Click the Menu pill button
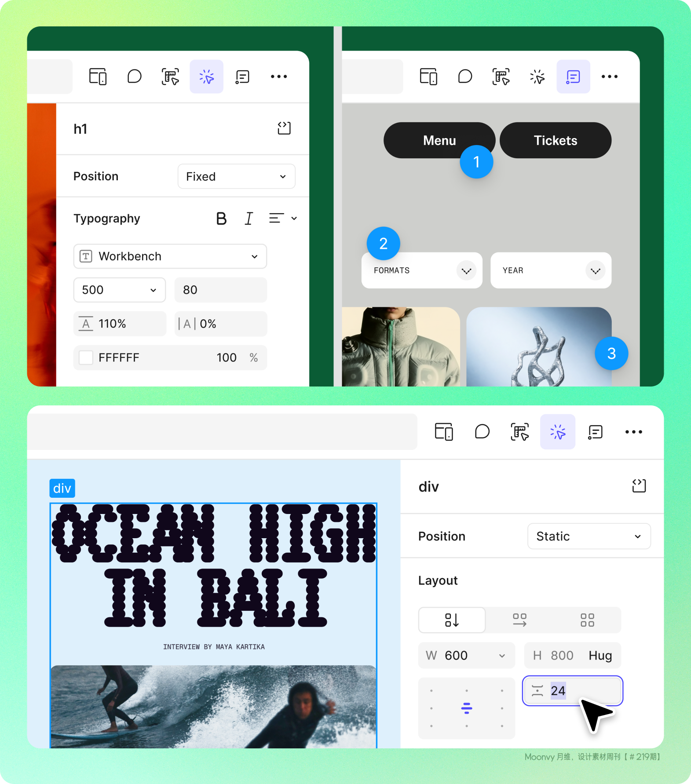 click(439, 140)
